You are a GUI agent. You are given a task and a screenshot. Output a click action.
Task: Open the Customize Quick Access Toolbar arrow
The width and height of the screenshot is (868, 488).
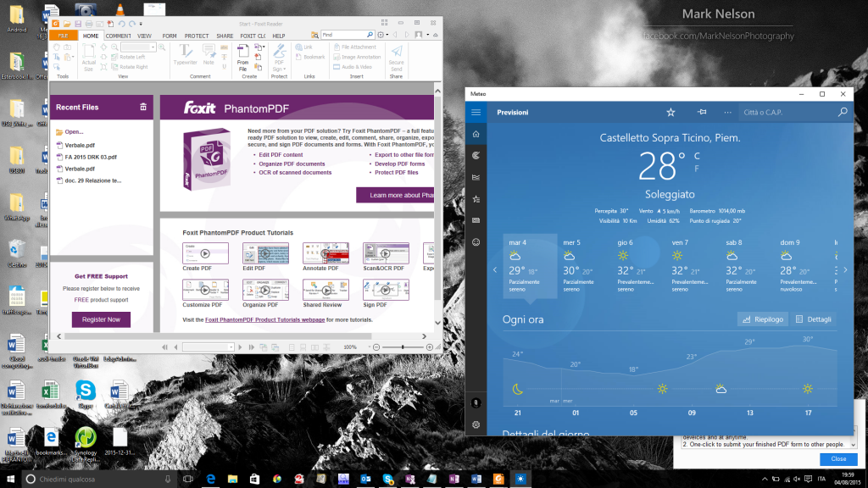141,24
